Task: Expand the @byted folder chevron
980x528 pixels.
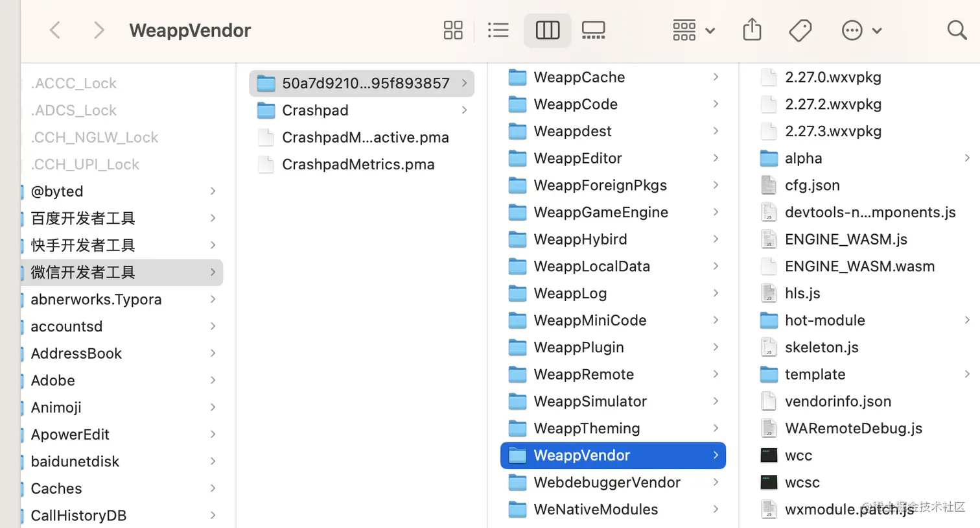Action: coord(213,191)
